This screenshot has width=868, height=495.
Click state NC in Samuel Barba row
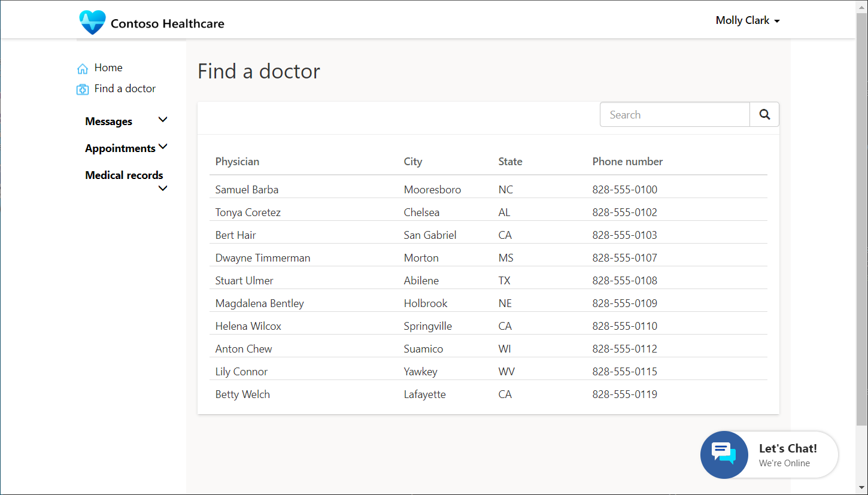click(x=505, y=190)
